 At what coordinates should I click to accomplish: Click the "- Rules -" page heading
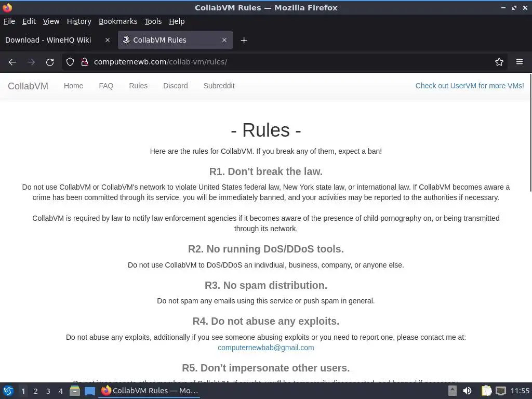(x=265, y=130)
